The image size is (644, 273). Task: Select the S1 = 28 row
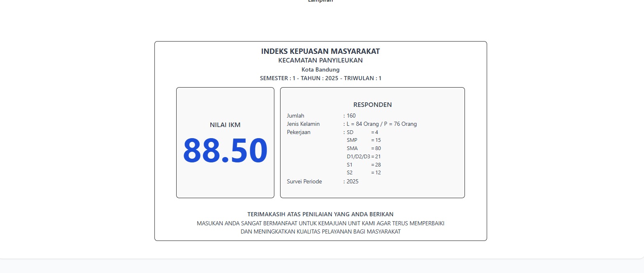[x=363, y=165]
